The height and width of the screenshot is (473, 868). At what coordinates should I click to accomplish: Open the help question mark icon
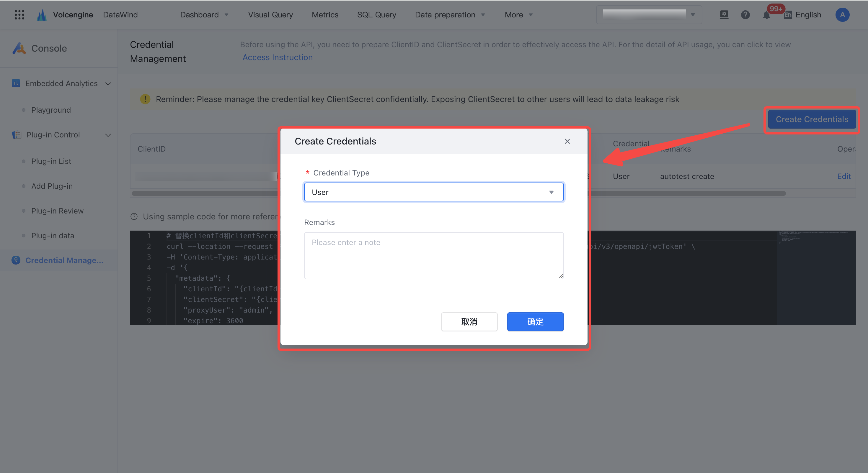point(745,14)
